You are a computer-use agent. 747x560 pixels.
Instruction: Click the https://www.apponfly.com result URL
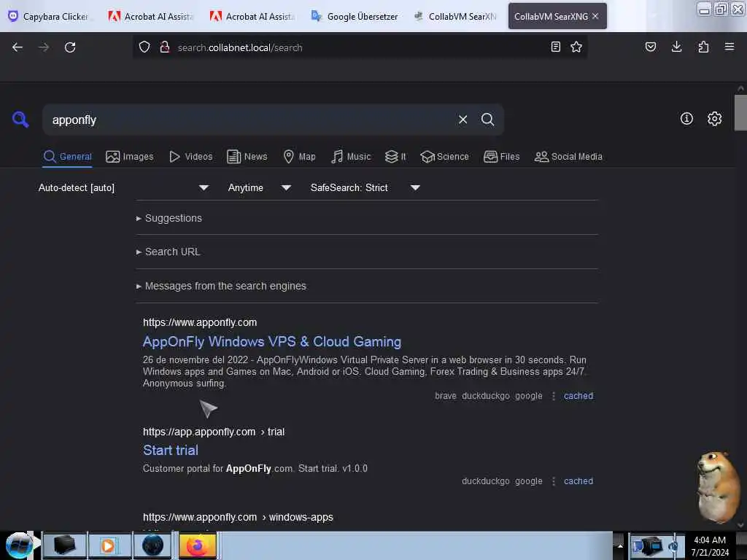tap(200, 322)
